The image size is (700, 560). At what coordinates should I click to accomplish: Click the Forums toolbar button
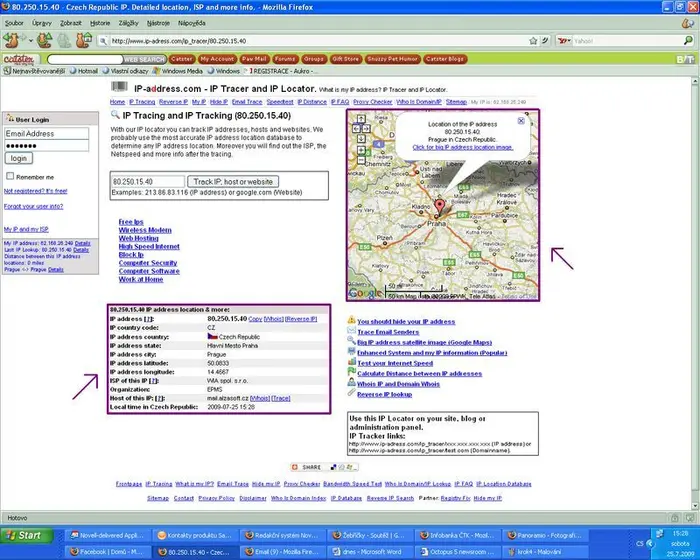click(285, 59)
